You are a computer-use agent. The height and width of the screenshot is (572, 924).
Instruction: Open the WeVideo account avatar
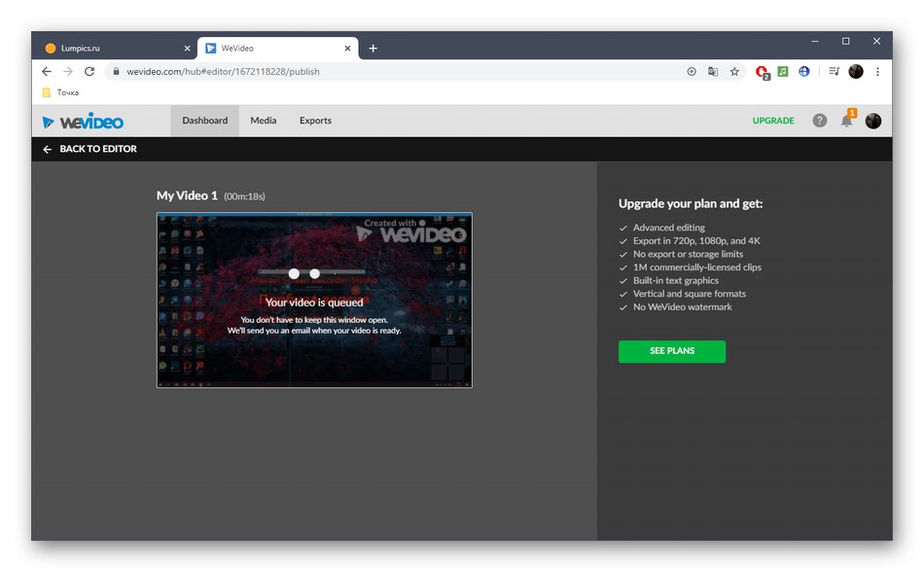pyautogui.click(x=872, y=121)
